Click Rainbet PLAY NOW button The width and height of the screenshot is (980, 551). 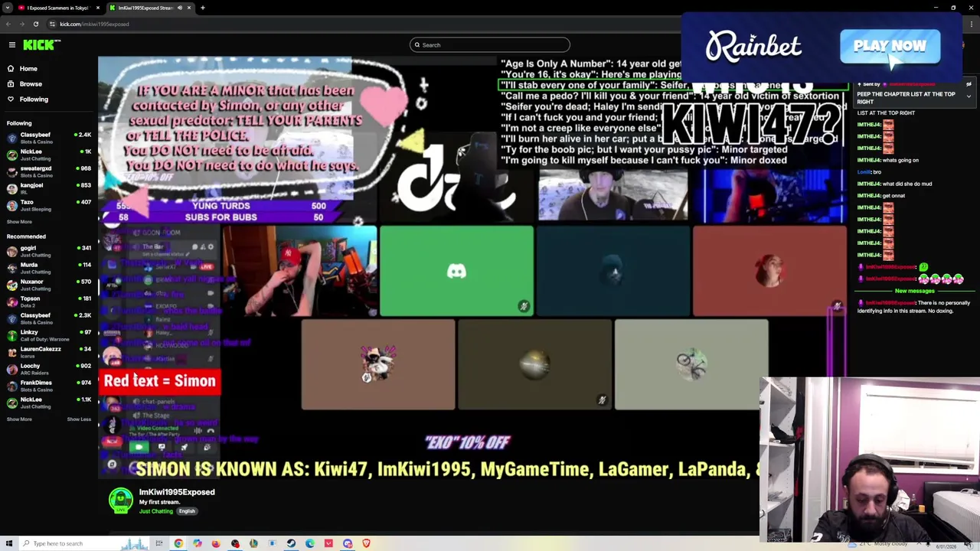[890, 47]
